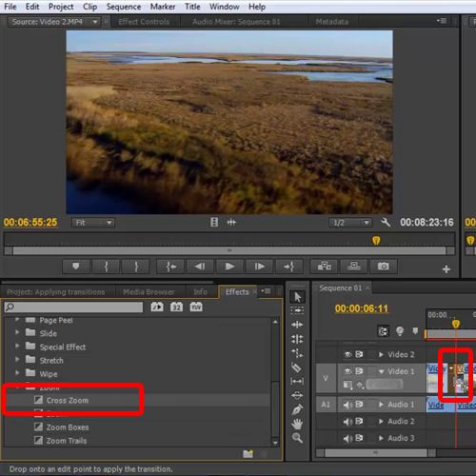476x476 pixels.
Task: Open the button editor plus icon
Action: [x=446, y=269]
